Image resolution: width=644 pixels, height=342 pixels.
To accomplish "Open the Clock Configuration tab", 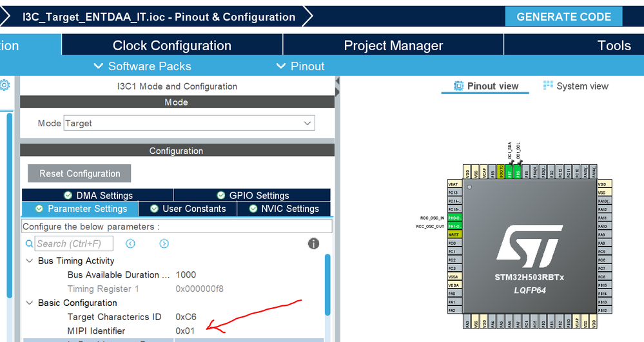I will coord(171,45).
